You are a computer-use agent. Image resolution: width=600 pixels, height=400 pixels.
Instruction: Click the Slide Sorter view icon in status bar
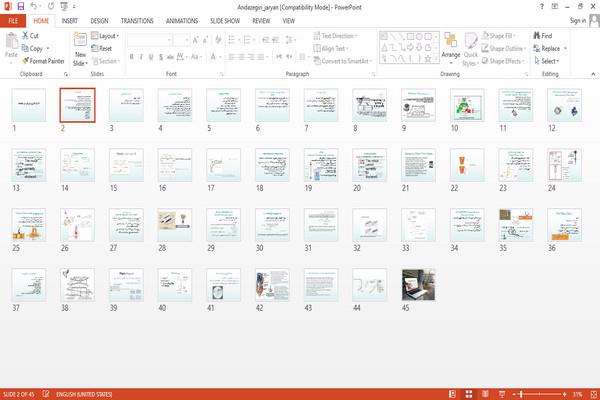pos(469,394)
